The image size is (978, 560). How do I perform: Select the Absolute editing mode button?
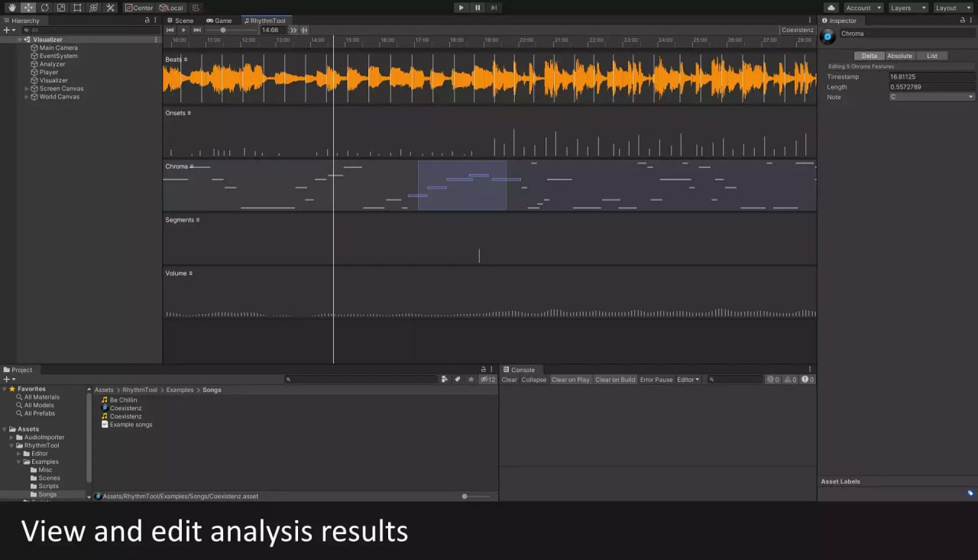pyautogui.click(x=899, y=56)
